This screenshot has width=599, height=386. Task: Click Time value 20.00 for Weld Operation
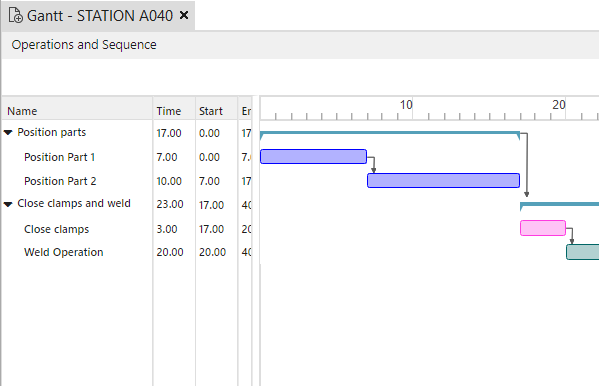coord(170,252)
